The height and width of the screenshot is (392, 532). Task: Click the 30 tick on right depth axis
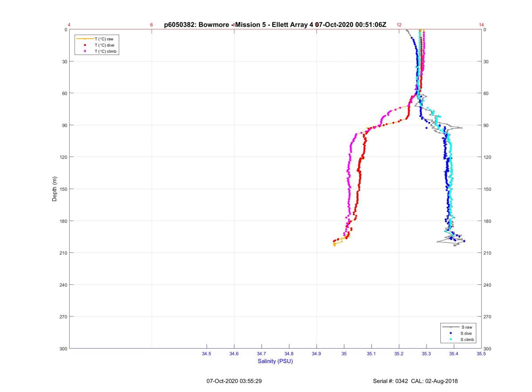[x=487, y=62]
